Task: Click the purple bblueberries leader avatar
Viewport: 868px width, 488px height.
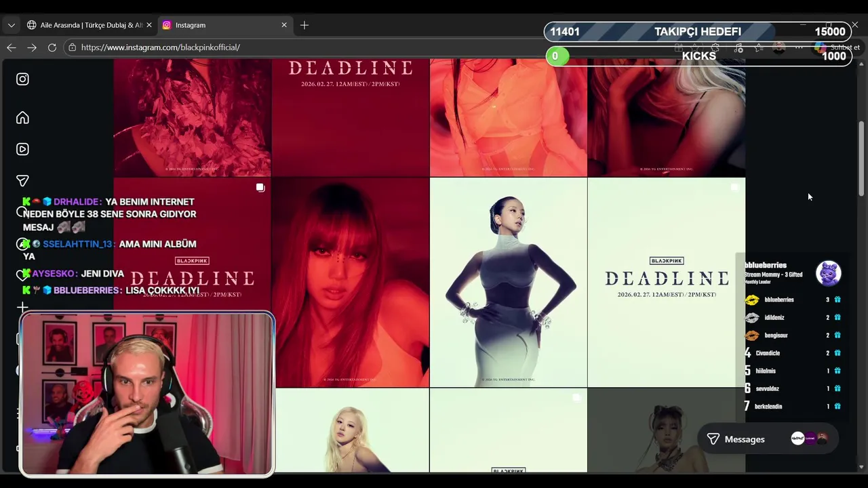Action: tap(828, 273)
